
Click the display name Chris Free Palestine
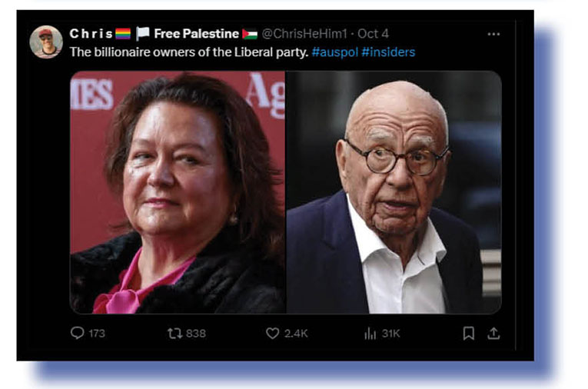click(x=163, y=34)
